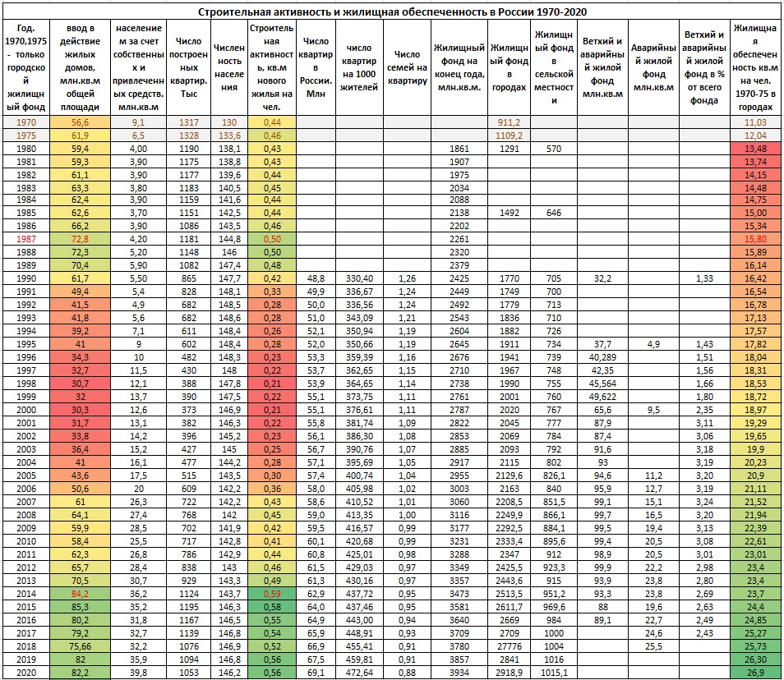
Task: Select the "Численность населения" column header
Action: (228, 68)
